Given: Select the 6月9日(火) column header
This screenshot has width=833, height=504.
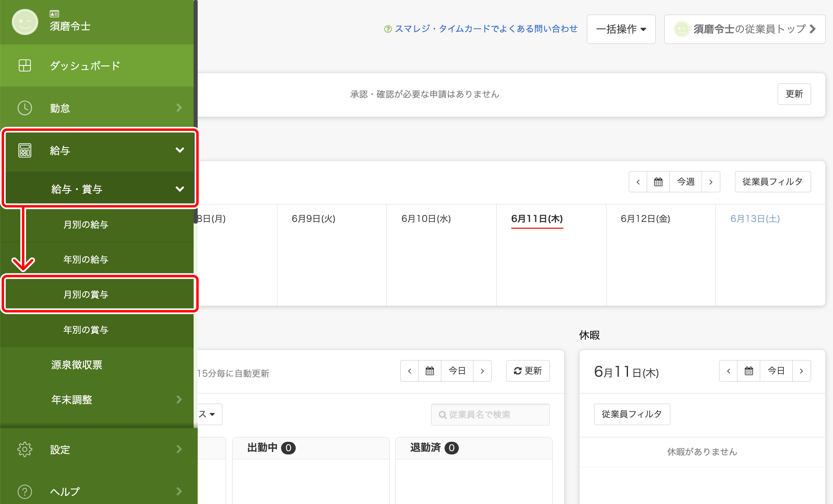Looking at the screenshot, I should click(x=313, y=219).
